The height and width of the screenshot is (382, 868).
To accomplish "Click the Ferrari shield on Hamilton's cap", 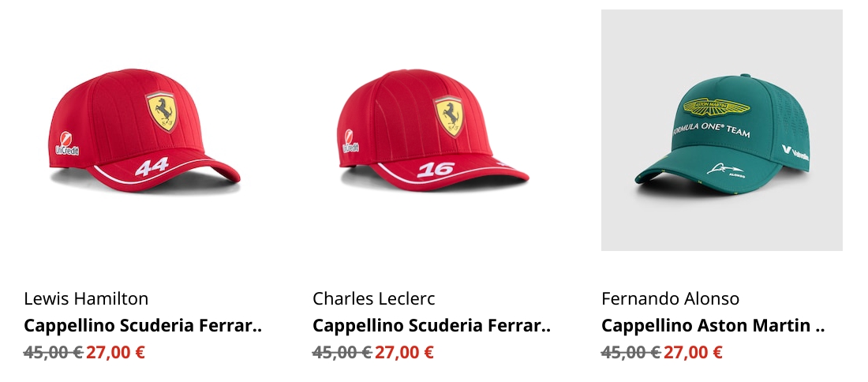I will point(162,111).
